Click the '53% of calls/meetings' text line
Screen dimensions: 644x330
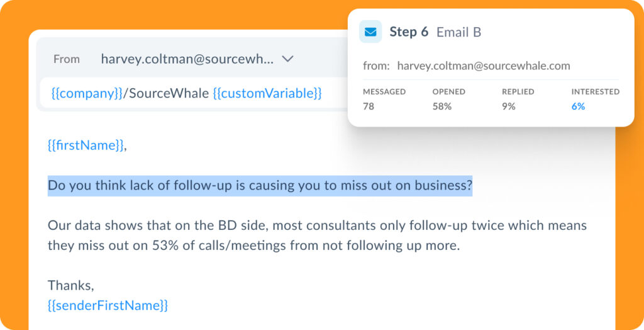coord(254,246)
